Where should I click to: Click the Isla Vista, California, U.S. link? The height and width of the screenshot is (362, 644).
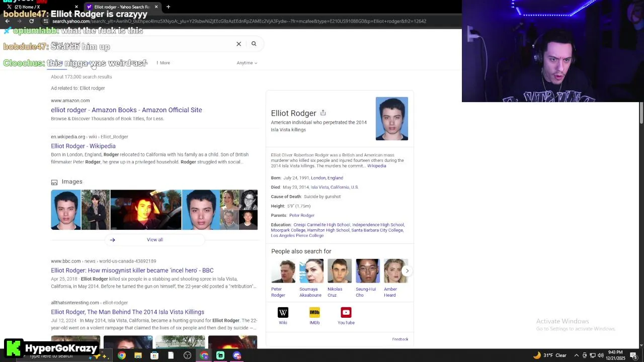tap(335, 187)
